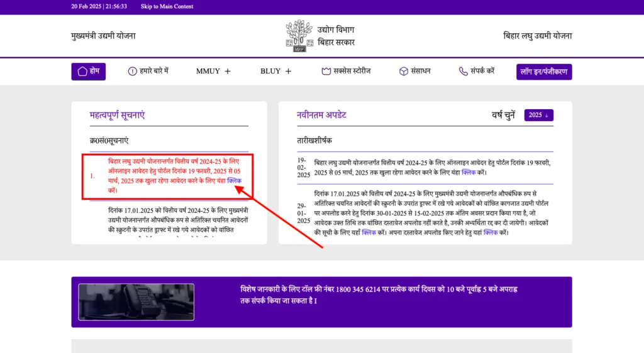Viewport: 644px width, 353px height.
Task: Open the MMUY menu
Action: click(x=213, y=72)
